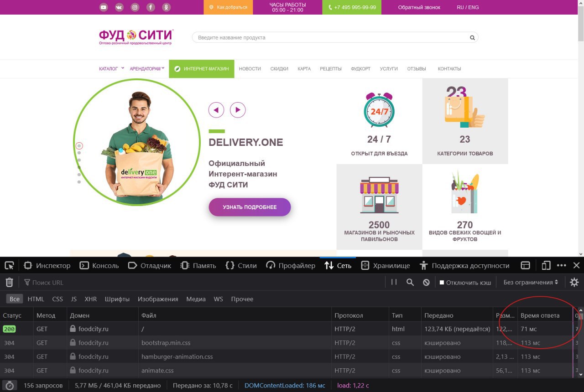Select the animate.css request row

coord(288,371)
